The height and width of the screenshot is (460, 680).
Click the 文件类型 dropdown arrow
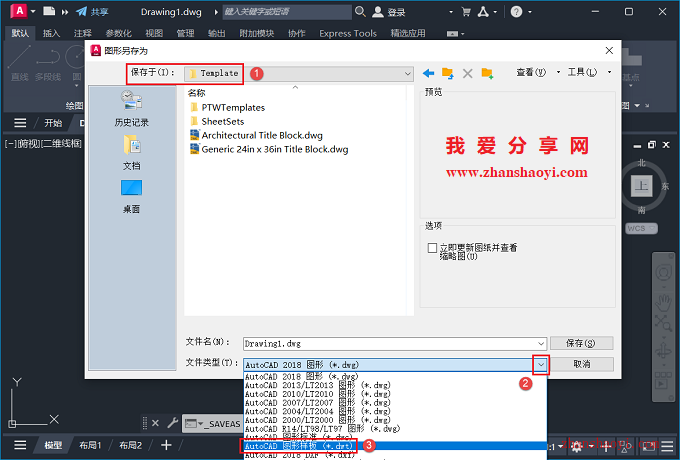point(541,365)
